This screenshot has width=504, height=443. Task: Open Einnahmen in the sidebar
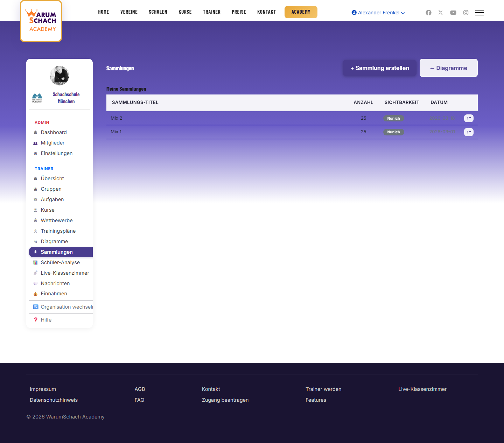tap(54, 294)
